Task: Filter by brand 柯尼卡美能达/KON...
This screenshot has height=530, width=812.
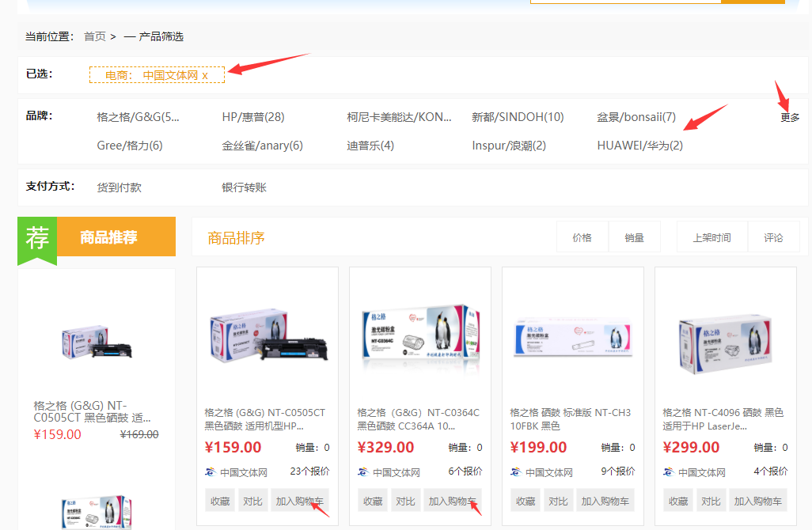Action: click(x=399, y=118)
